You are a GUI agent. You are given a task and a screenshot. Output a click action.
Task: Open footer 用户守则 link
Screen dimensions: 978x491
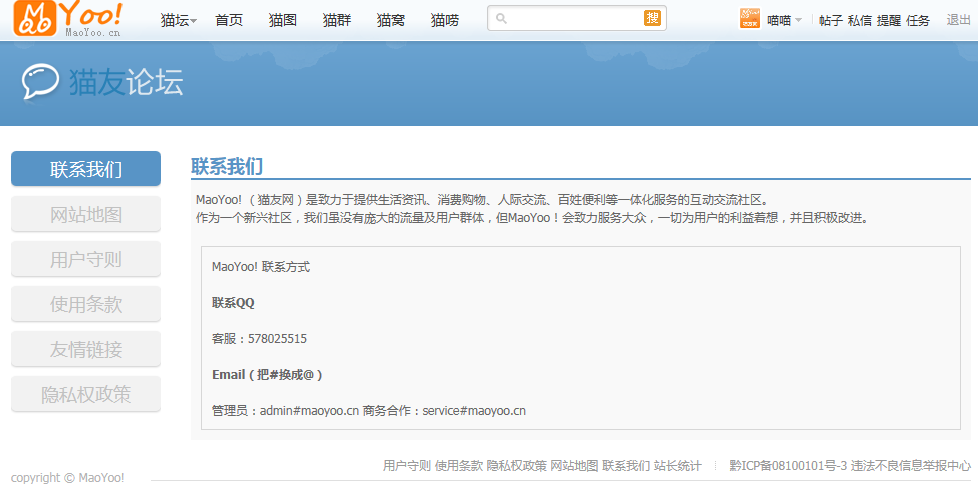tap(407, 465)
